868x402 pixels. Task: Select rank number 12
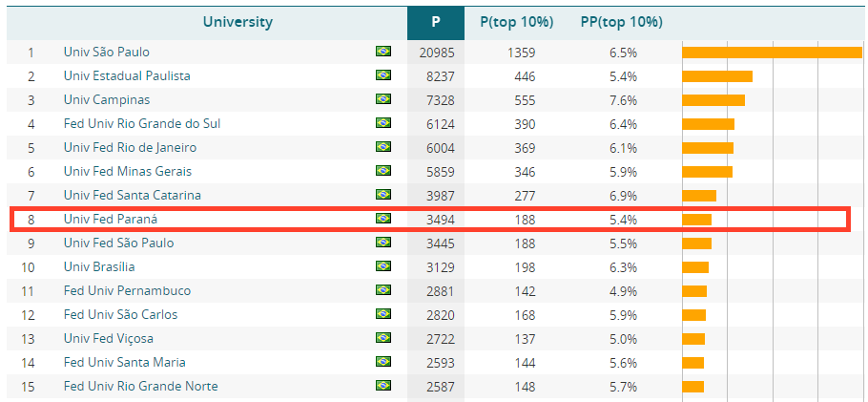(29, 315)
